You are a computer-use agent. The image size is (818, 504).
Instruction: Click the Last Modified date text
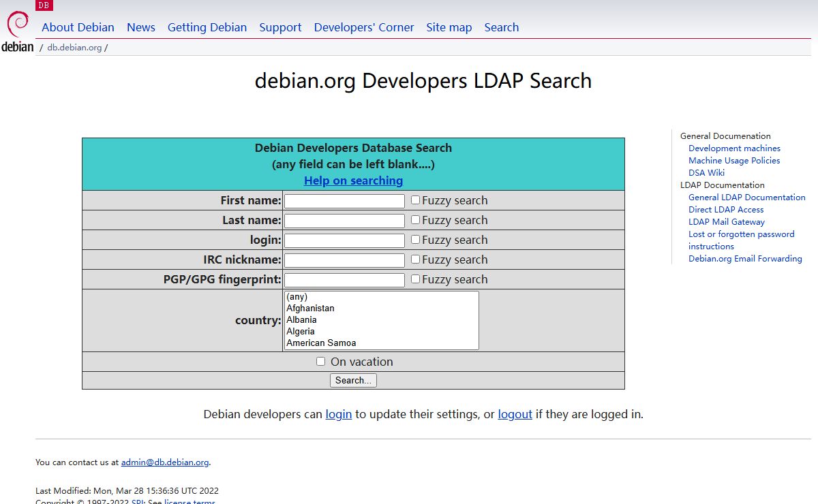click(127, 491)
